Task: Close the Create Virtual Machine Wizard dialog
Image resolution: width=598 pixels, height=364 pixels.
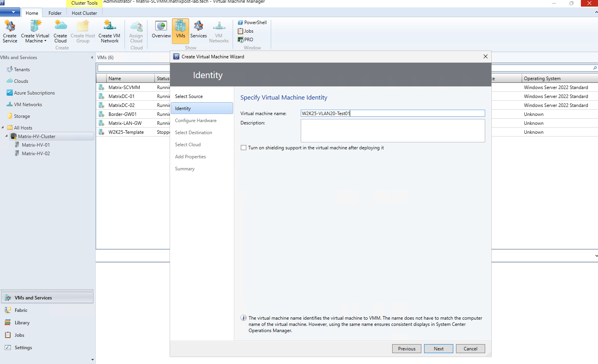Action: coord(486,56)
